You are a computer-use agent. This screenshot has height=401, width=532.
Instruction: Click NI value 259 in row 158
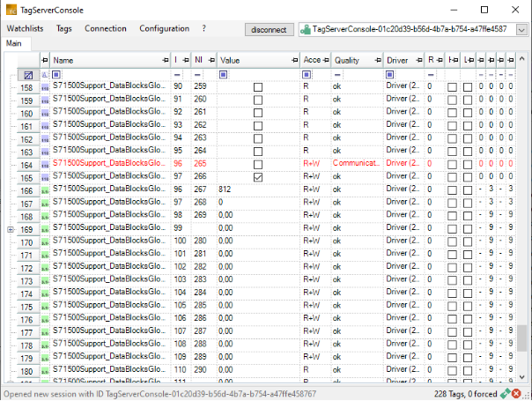coord(200,86)
